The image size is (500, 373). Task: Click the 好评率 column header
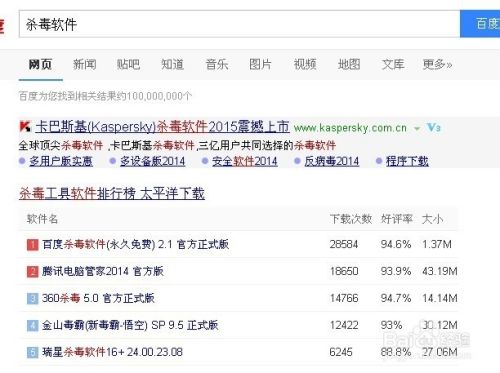click(397, 219)
